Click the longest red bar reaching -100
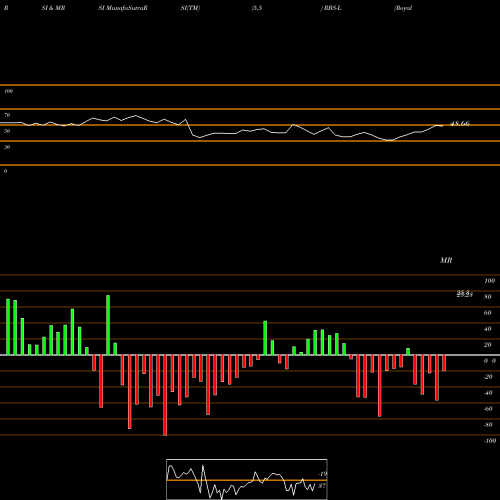The width and height of the screenshot is (500, 500). coord(165,395)
